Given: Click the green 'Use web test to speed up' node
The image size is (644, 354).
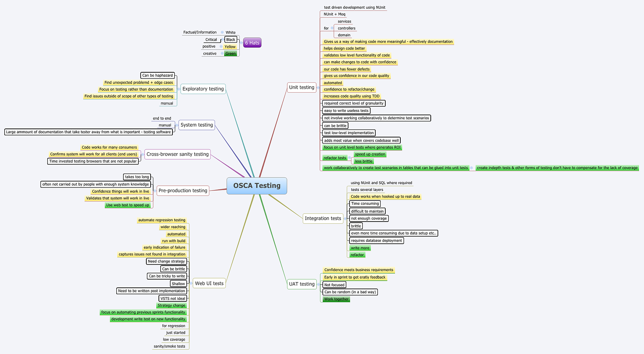Looking at the screenshot, I should click(x=127, y=205).
